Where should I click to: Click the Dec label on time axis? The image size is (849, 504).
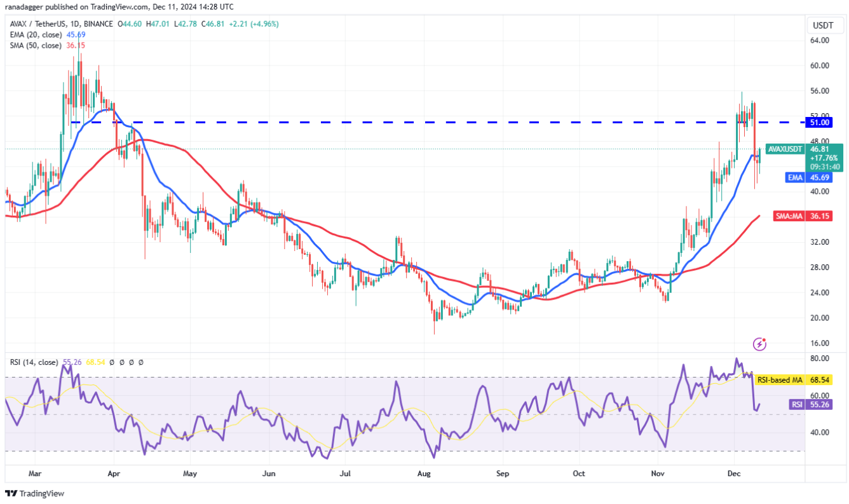[x=734, y=473]
